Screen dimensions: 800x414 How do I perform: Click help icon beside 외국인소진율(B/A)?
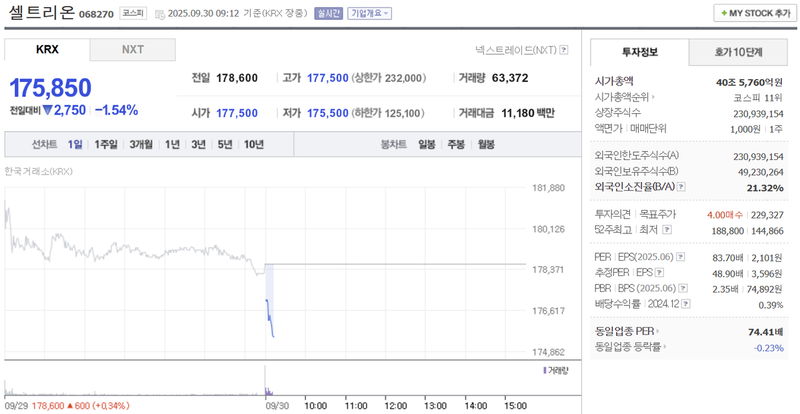[682, 186]
